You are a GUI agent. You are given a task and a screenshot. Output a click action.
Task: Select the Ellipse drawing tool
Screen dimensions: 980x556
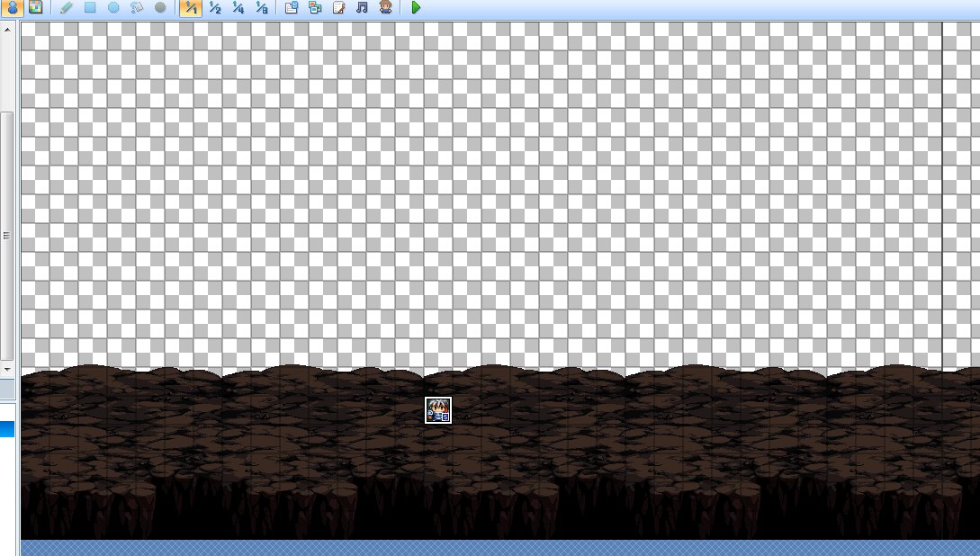(x=113, y=7)
